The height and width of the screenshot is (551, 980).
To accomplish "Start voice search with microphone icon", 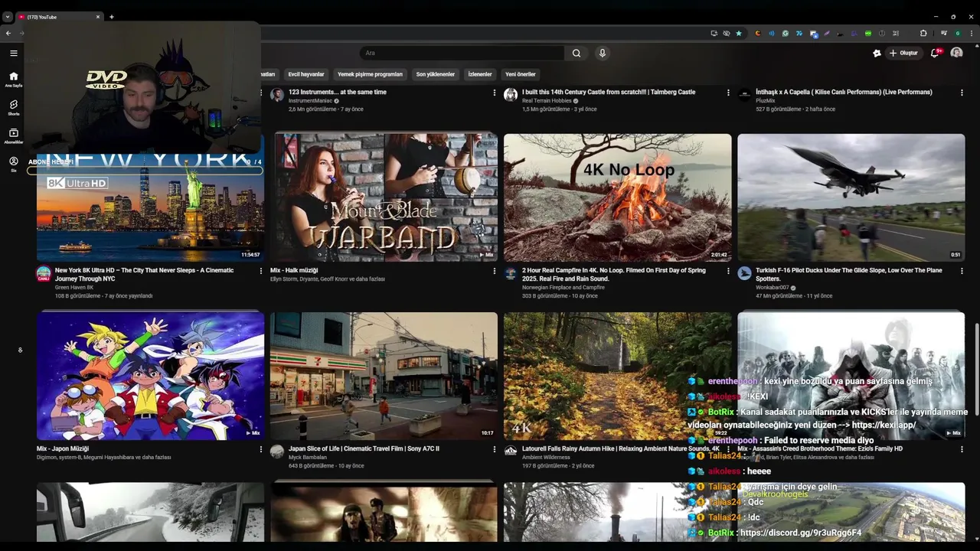I will pyautogui.click(x=603, y=53).
